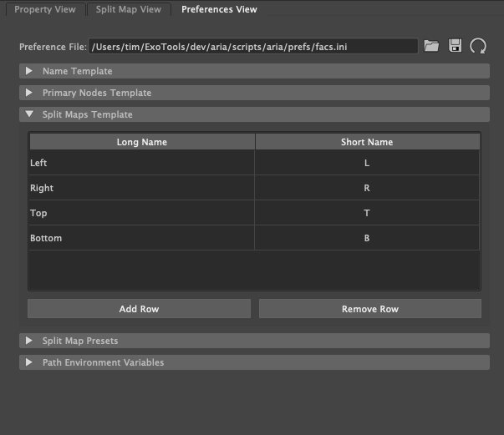Collapse the Split Maps Template section
Image resolution: width=504 pixels, height=435 pixels.
(x=254, y=114)
